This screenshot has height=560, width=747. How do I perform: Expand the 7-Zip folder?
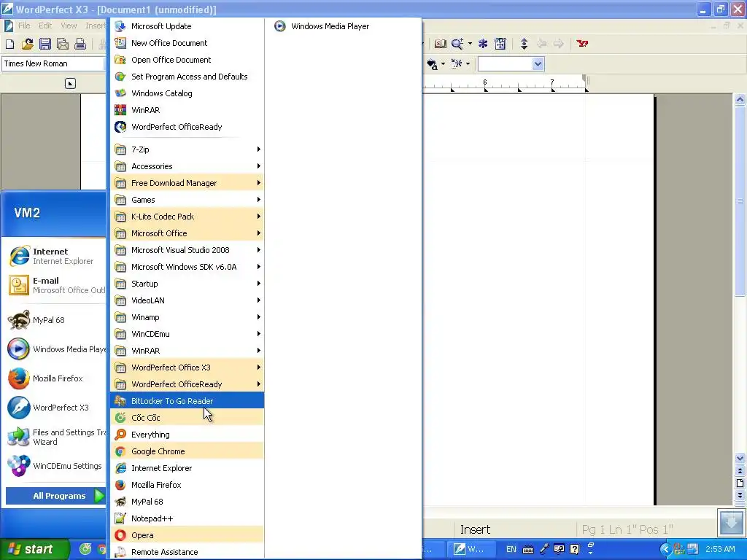[187, 149]
